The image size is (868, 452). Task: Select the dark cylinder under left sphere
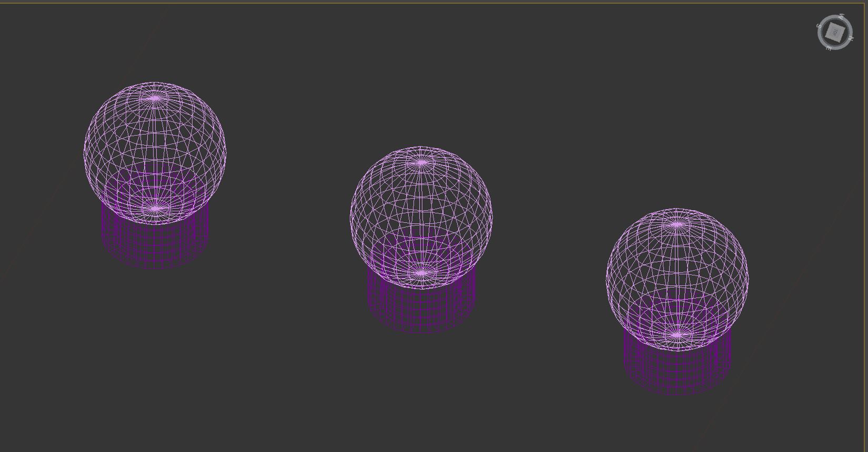coord(155,247)
